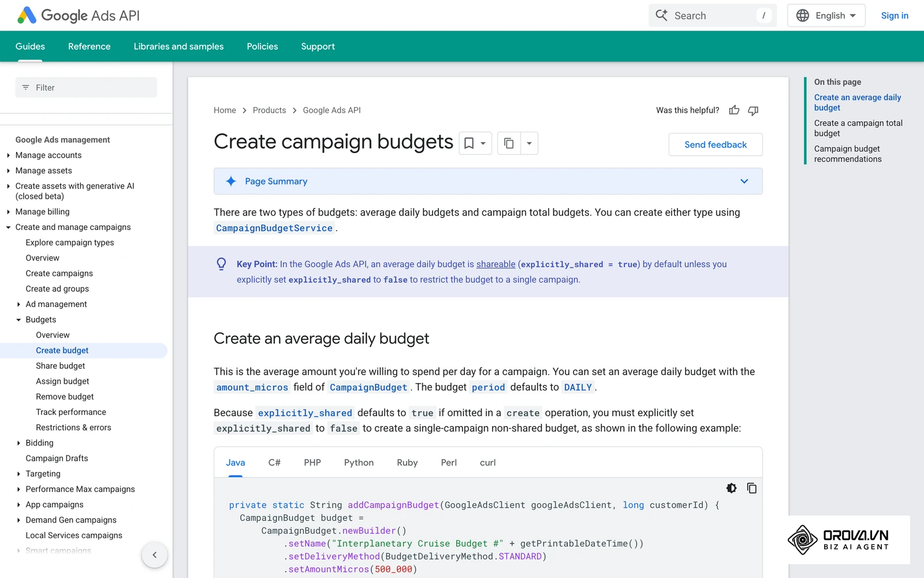Copy page using the copy icon beside title
The height and width of the screenshot is (578, 924).
pyautogui.click(x=509, y=143)
